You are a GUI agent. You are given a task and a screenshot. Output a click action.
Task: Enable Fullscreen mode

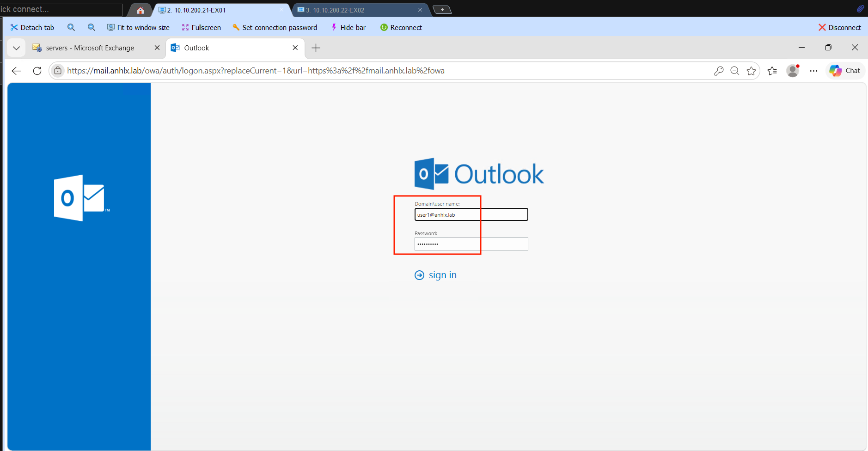201,27
